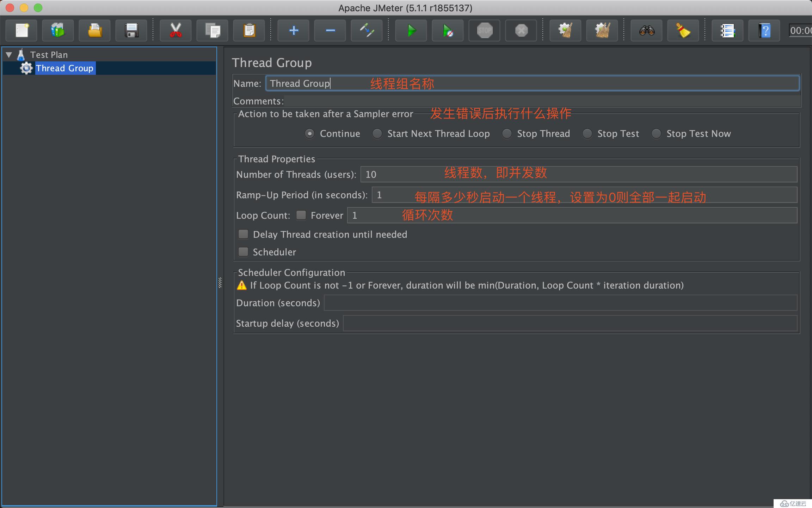Image resolution: width=812 pixels, height=508 pixels.
Task: Open Function Helper list icon
Action: (728, 30)
